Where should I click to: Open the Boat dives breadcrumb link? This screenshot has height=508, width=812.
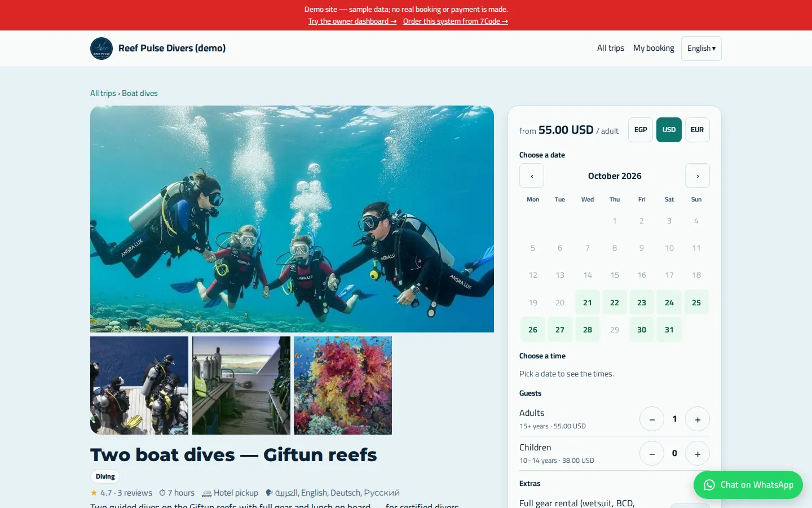click(140, 94)
